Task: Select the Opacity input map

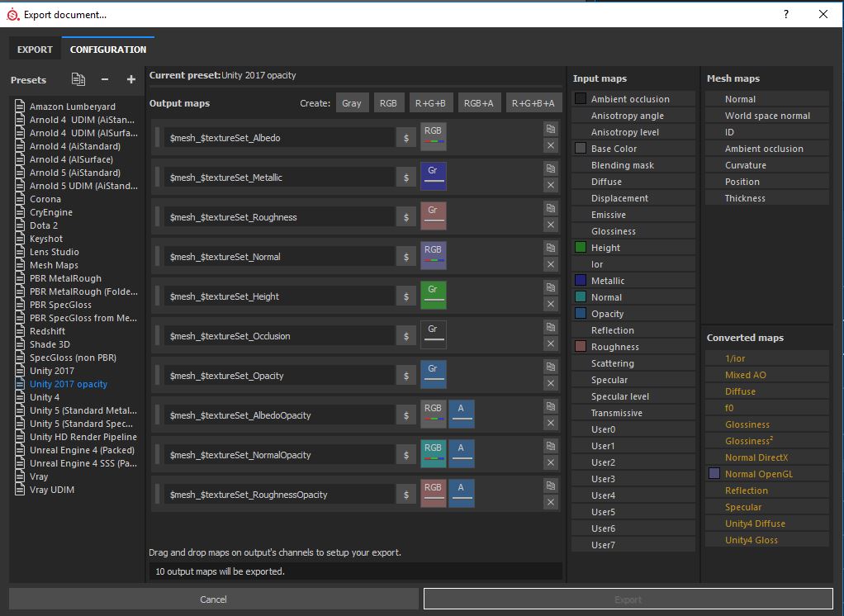Action: pyautogui.click(x=633, y=314)
